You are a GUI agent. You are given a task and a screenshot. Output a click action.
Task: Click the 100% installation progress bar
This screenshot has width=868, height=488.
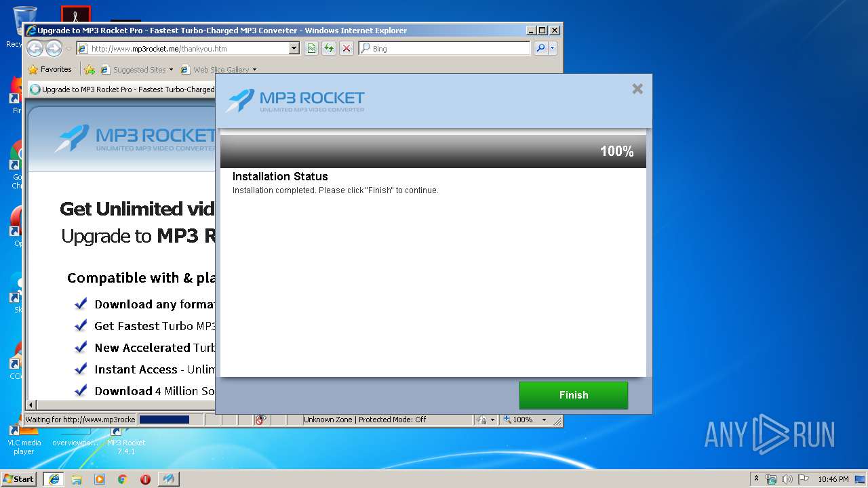433,151
